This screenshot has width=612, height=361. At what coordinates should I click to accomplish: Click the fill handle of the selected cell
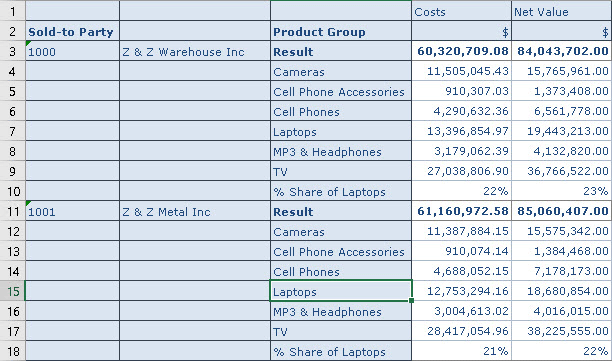411,301
